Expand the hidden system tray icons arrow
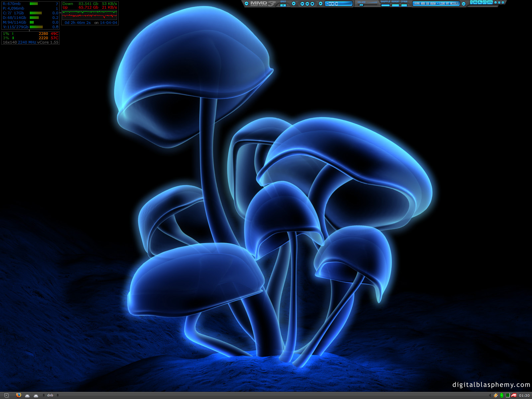Viewport: 532px width, 399px height. point(490,395)
